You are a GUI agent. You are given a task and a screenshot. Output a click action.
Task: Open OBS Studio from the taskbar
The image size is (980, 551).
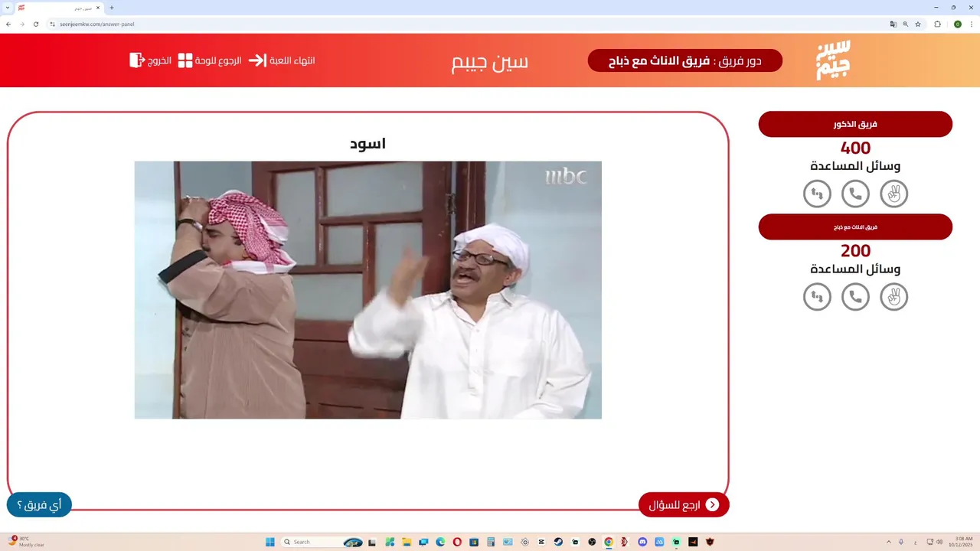pos(592,542)
